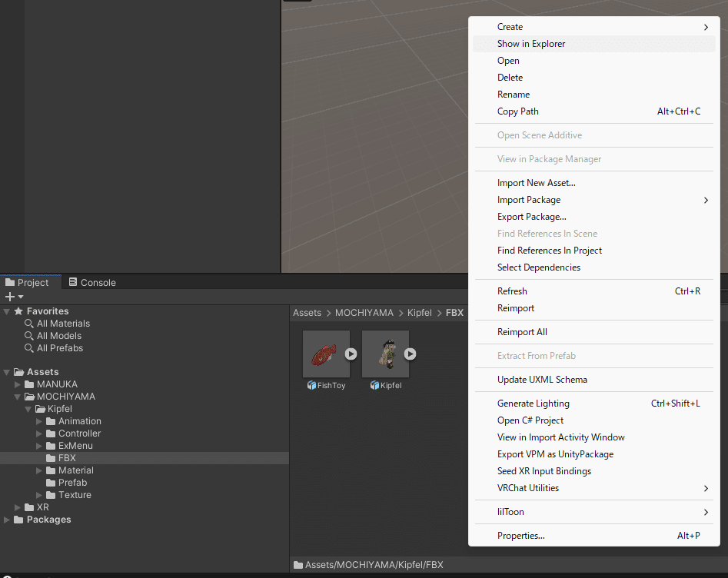Click Assets in the breadcrumb path
Screen dimensions: 728x578
307,312
